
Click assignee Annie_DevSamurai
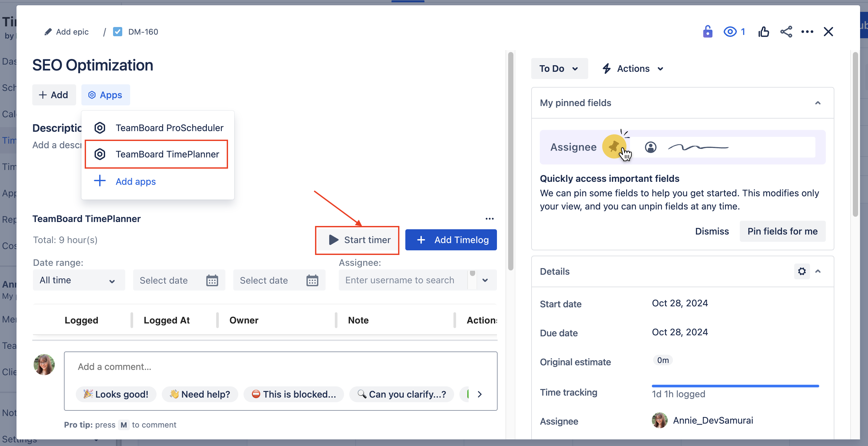point(713,420)
